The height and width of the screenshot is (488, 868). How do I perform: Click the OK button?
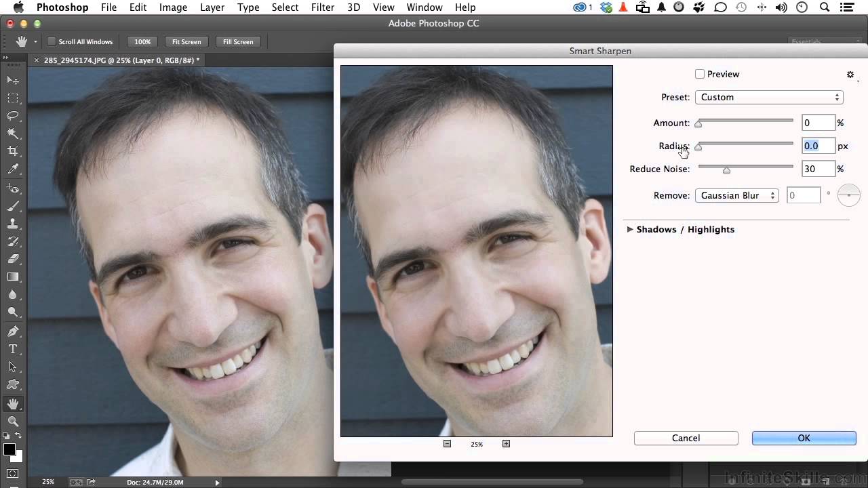pyautogui.click(x=804, y=439)
